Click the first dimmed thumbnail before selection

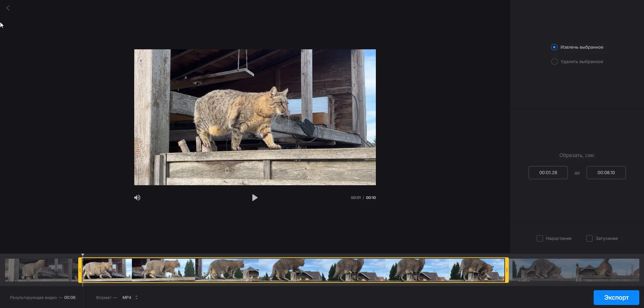(40, 270)
